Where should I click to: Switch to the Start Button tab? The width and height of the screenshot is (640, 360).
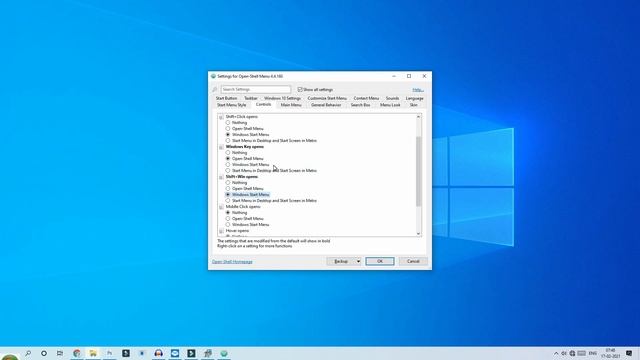click(227, 98)
